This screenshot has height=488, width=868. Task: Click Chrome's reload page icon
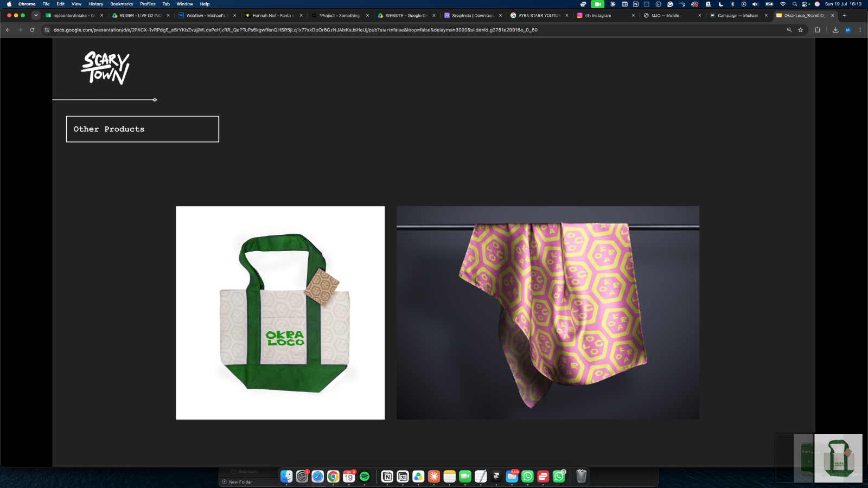[x=32, y=30]
